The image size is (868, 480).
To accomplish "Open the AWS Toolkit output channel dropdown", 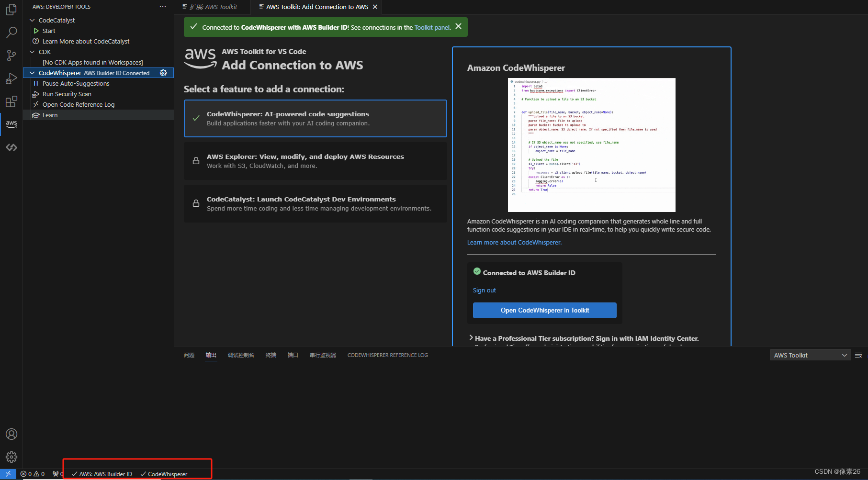I will (810, 355).
